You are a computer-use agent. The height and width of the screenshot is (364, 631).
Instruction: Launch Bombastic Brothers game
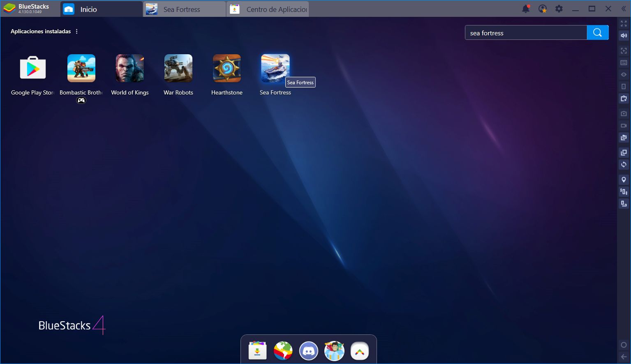coord(81,68)
